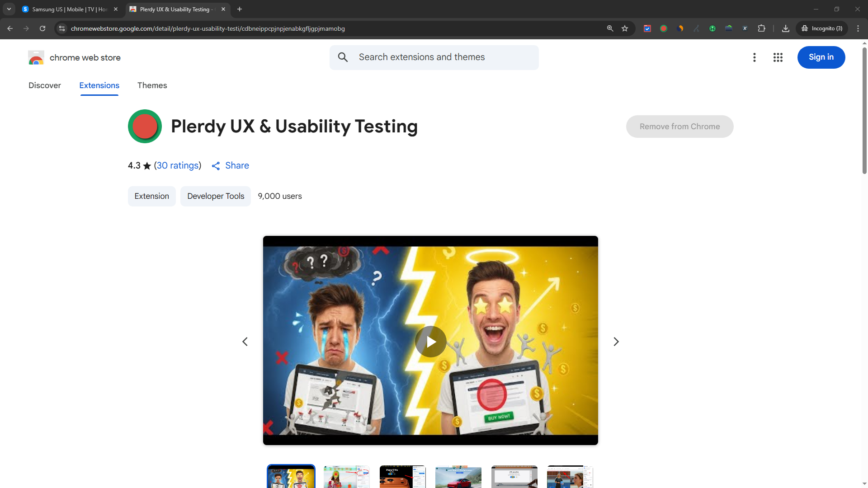Screen dimensions: 868x488
Task: Open the Extensions puzzle piece menu
Action: 761,28
